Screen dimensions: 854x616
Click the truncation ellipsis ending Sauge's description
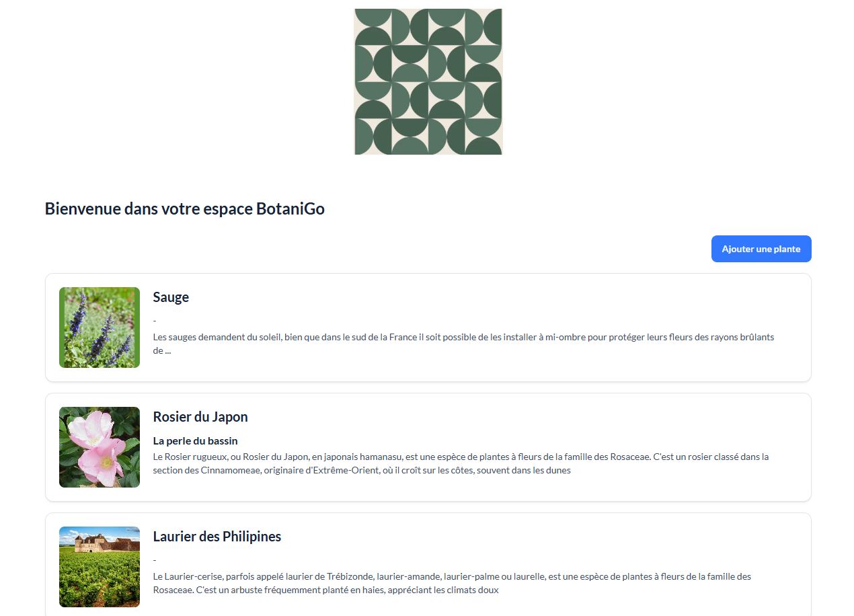(x=167, y=351)
